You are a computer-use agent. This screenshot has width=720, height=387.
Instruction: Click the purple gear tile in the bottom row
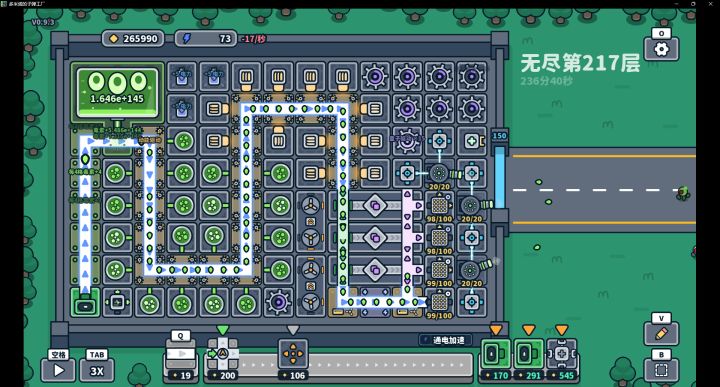[278, 303]
